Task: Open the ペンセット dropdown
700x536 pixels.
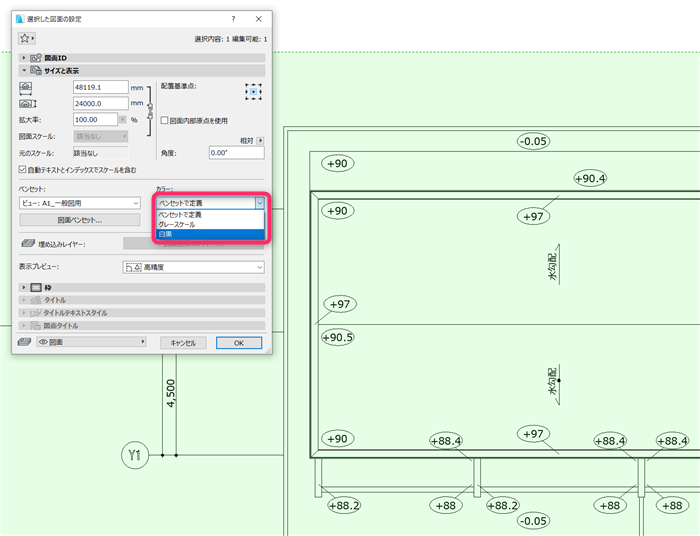Action: click(80, 203)
